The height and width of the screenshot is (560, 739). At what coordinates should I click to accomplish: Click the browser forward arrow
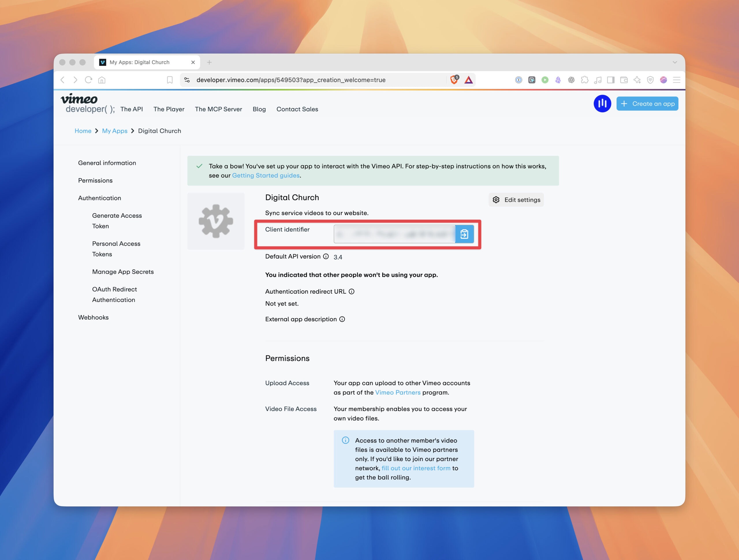pyautogui.click(x=76, y=80)
